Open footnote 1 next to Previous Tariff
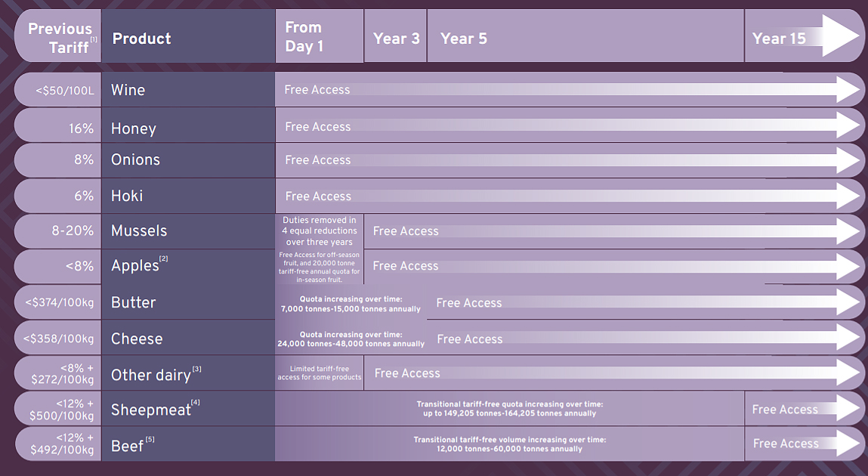The width and height of the screenshot is (868, 476). [x=94, y=40]
